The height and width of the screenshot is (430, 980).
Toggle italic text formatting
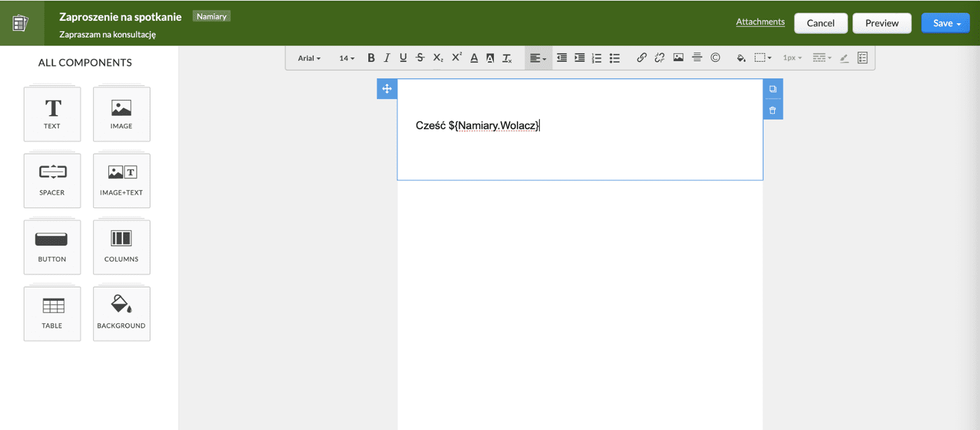[386, 58]
